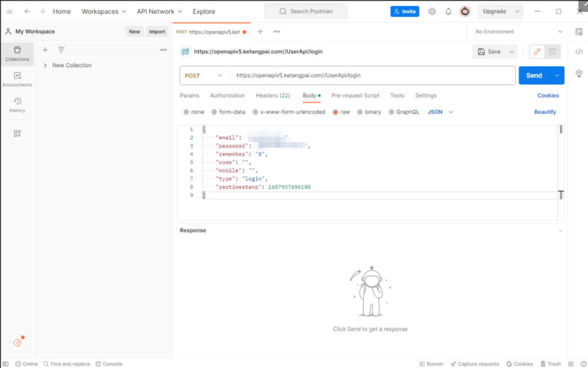This screenshot has width=588, height=368.
Task: Open the Trash in status bar
Action: tap(551, 364)
